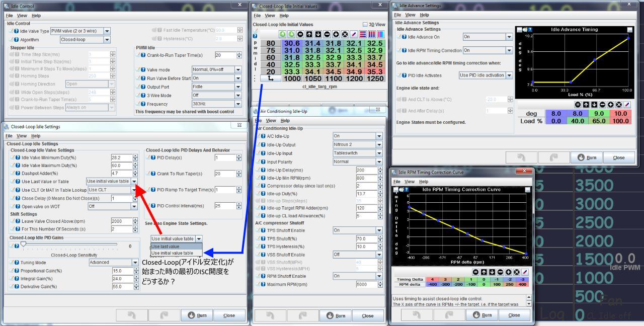Click the subtract icon in Closed-Loop Idle Initial Values toolbar
Viewport: 644px width, 326px height.
(327, 34)
